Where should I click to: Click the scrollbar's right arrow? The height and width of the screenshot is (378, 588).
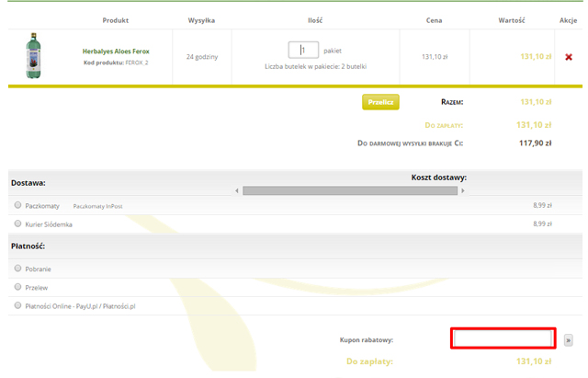(463, 190)
